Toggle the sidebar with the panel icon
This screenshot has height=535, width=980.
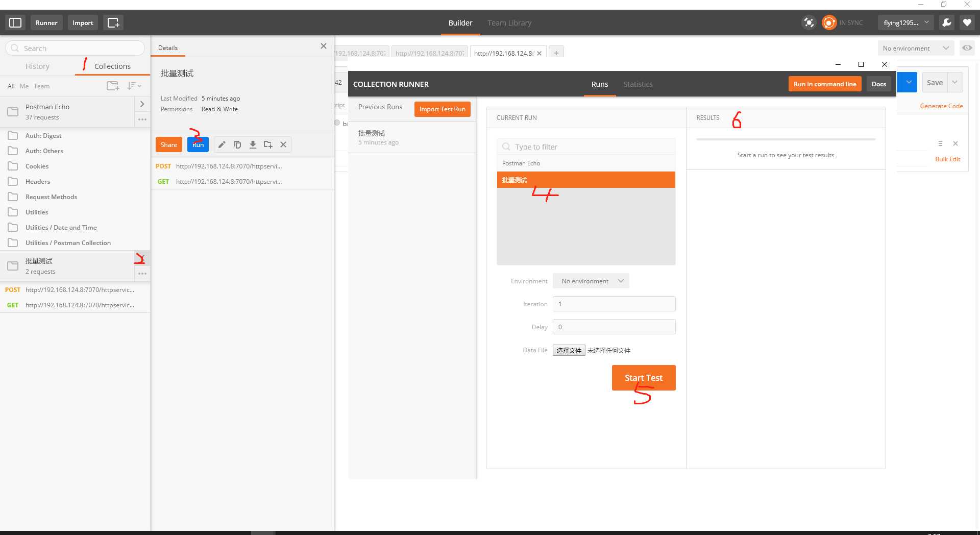15,22
